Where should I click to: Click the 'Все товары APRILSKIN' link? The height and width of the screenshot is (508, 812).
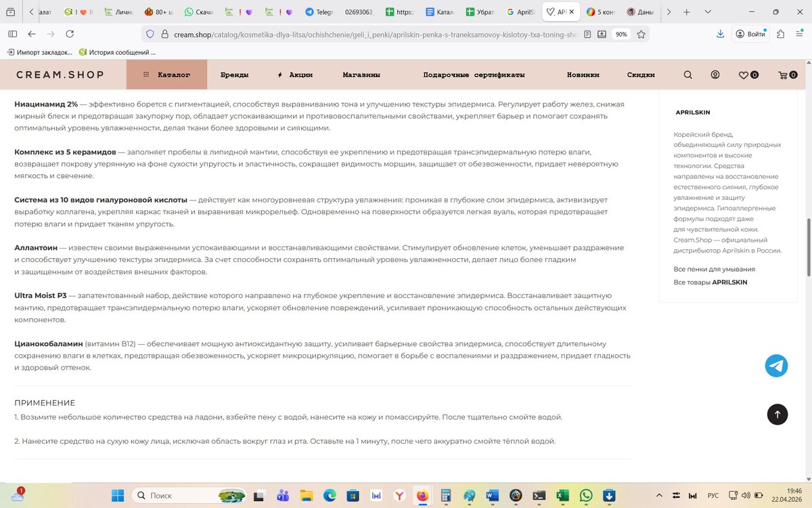point(710,282)
